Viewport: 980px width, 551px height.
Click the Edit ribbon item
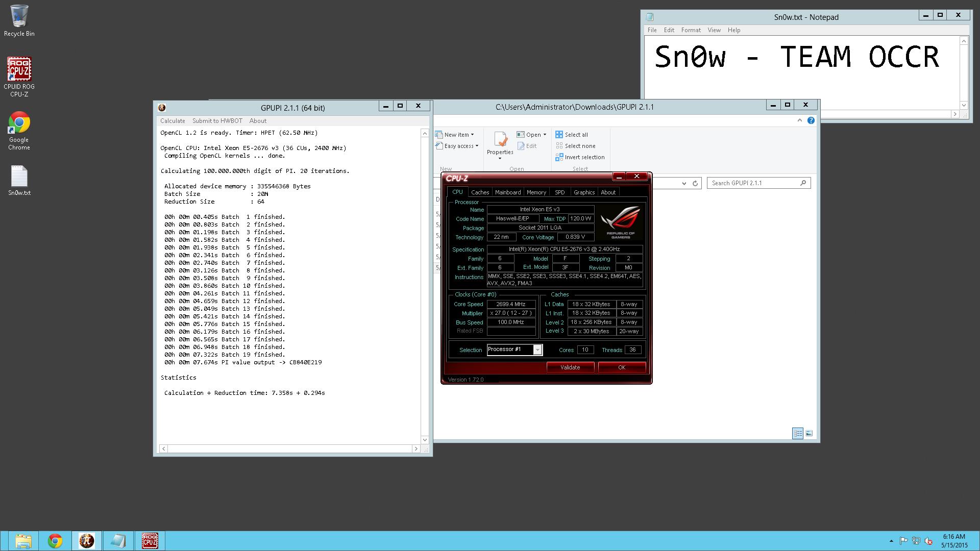(x=527, y=146)
